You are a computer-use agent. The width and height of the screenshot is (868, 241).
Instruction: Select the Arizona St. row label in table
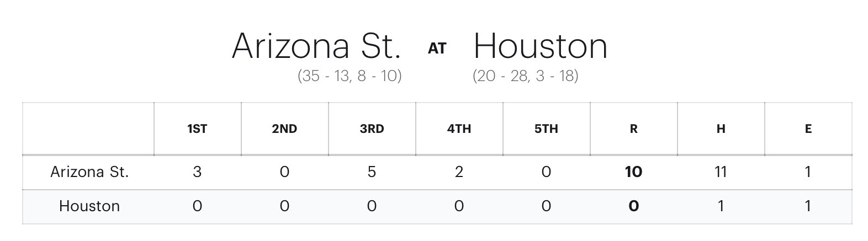[89, 172]
